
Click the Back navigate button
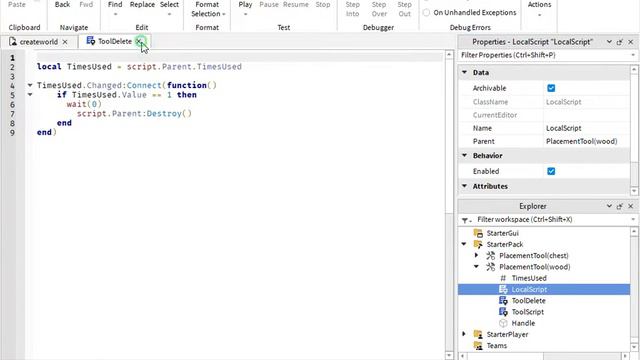tap(62, 4)
